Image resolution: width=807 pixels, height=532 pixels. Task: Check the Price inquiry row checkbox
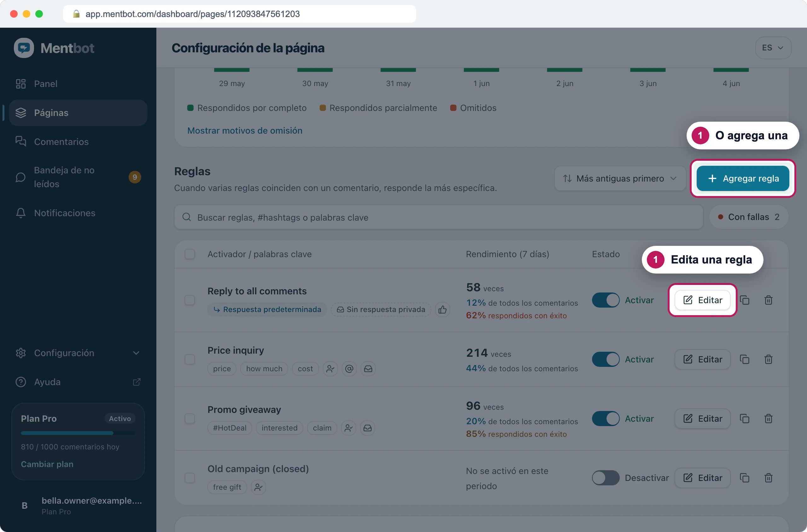pos(190,359)
